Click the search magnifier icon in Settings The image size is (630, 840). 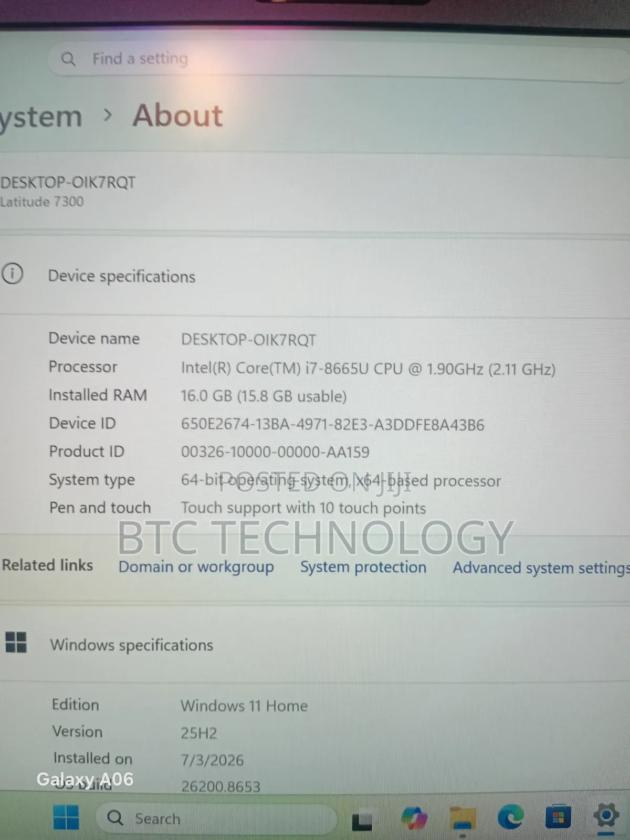(x=68, y=59)
